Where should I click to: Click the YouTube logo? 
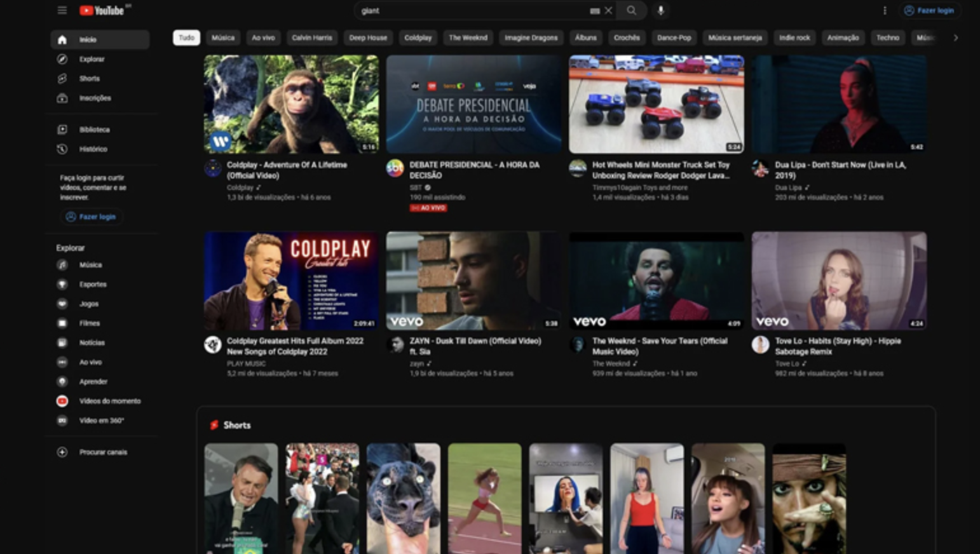point(102,10)
